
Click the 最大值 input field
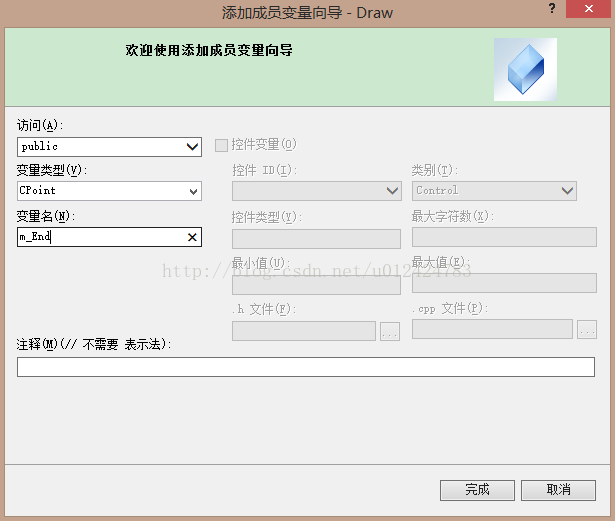[504, 283]
